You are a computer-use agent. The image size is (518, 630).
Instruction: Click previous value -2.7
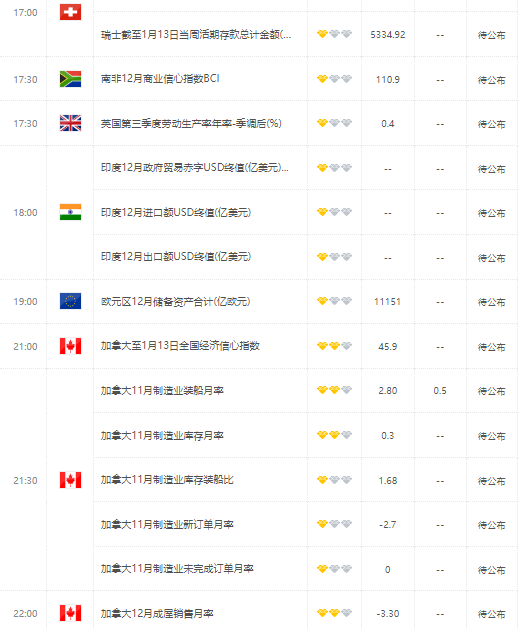(x=388, y=525)
